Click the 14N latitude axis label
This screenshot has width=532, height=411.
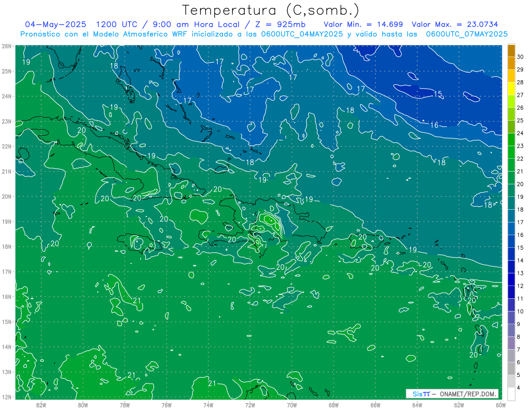point(6,347)
